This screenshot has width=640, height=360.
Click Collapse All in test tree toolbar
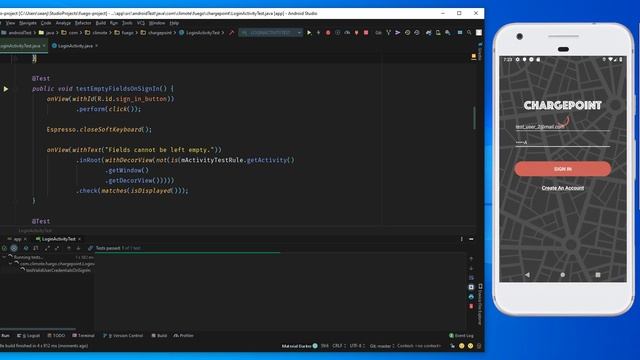pos(57,248)
